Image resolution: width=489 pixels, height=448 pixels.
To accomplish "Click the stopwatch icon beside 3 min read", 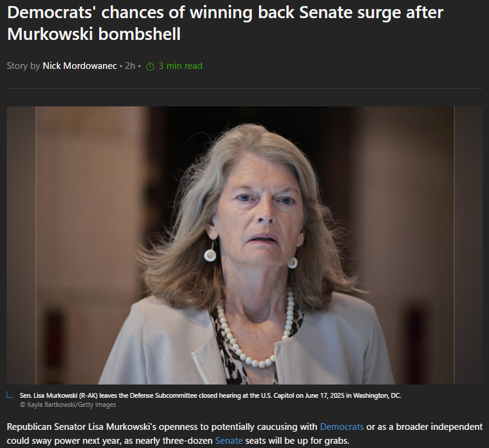I will 150,67.
